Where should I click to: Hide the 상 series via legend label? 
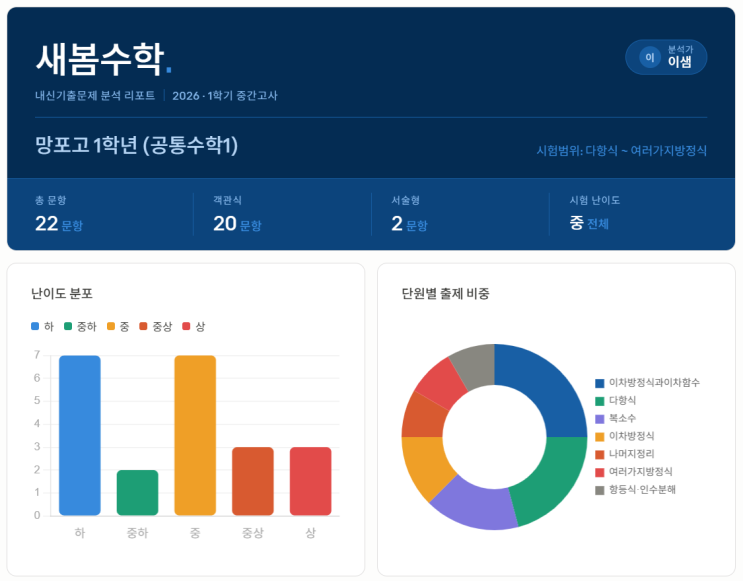(200, 327)
